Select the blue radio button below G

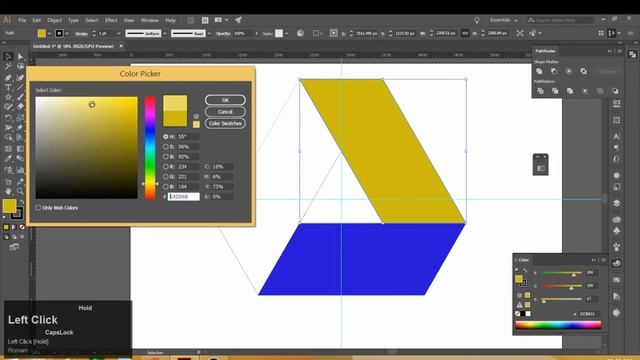[x=166, y=187]
